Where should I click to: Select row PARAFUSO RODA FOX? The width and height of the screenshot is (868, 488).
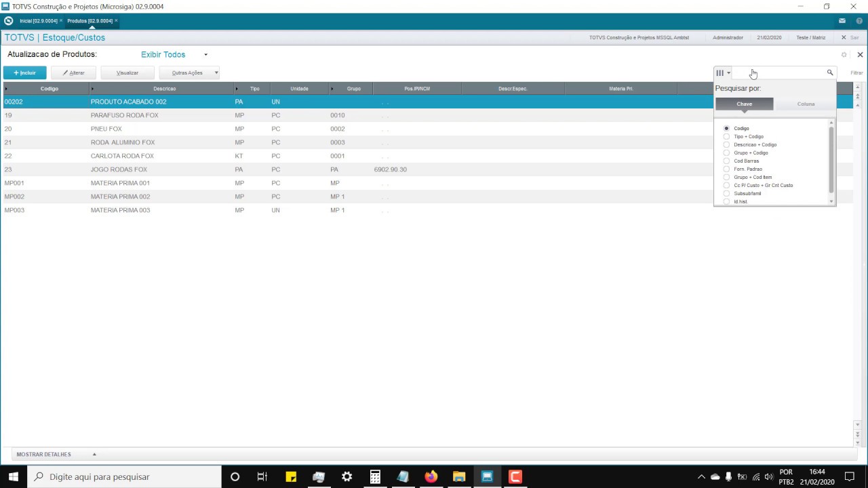coord(427,115)
